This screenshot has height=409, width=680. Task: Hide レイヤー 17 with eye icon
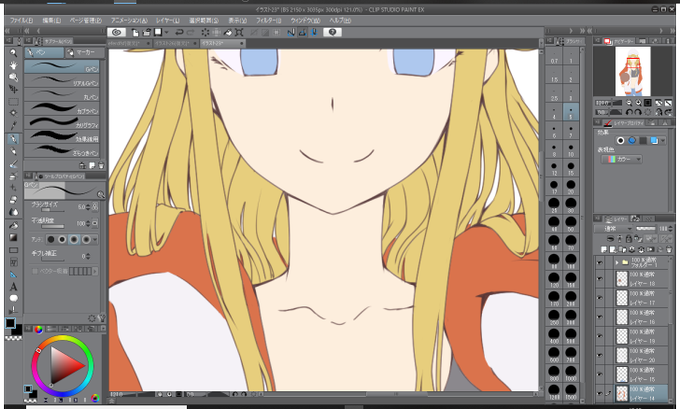(x=599, y=298)
